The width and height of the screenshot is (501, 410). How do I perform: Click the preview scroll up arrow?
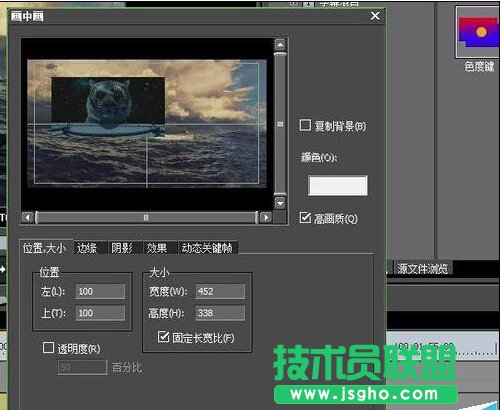pos(280,45)
